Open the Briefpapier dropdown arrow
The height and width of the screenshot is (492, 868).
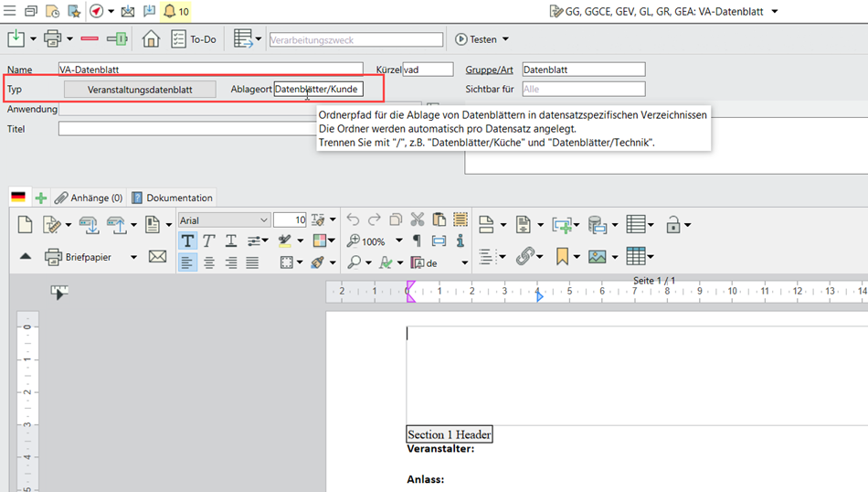[x=133, y=258]
